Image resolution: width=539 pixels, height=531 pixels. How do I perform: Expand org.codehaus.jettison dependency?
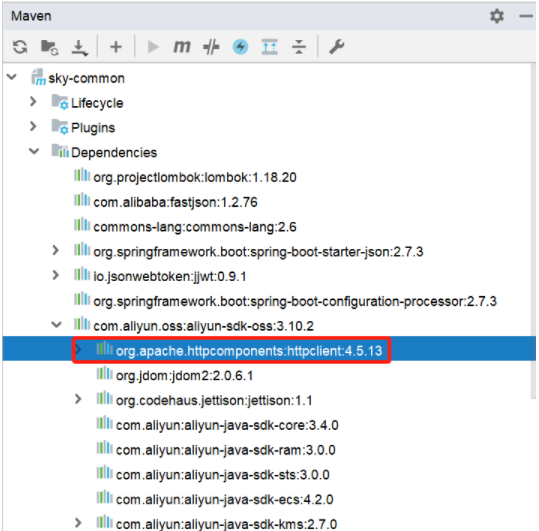pos(78,399)
